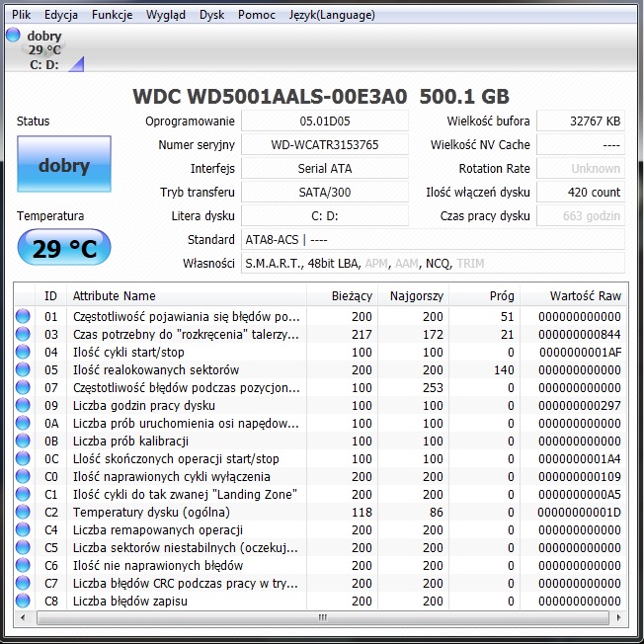Click the serial number field WD-WCATR3153765
The height and width of the screenshot is (644, 644).
coord(324,145)
